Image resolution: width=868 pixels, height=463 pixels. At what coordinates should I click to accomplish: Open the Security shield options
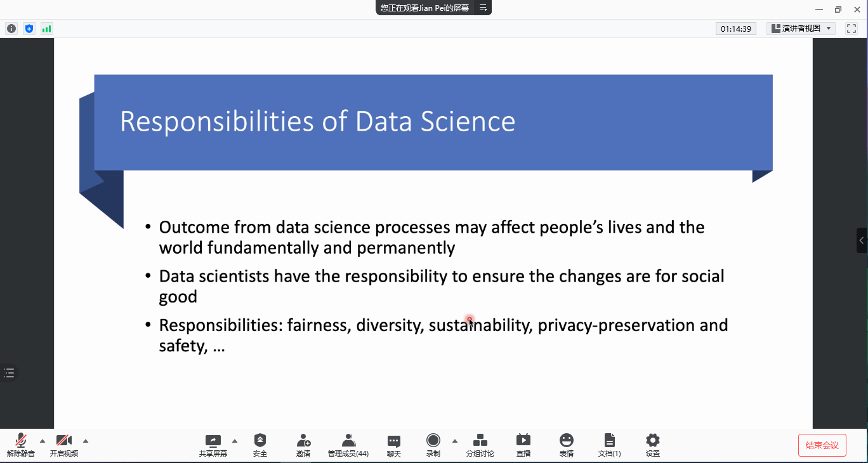260,445
